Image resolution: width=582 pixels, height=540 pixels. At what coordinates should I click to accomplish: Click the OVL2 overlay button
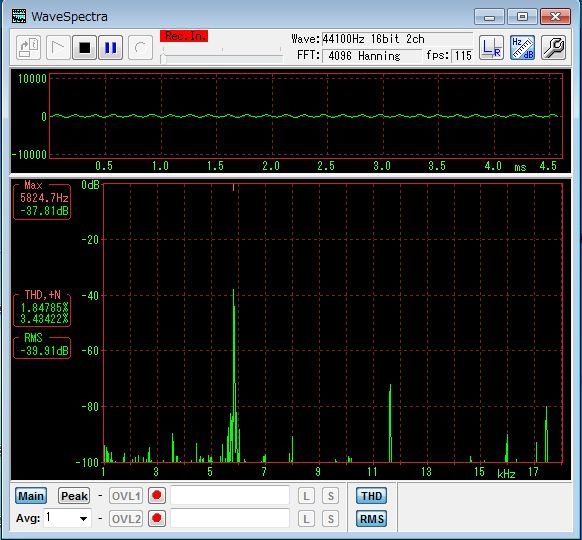(126, 519)
